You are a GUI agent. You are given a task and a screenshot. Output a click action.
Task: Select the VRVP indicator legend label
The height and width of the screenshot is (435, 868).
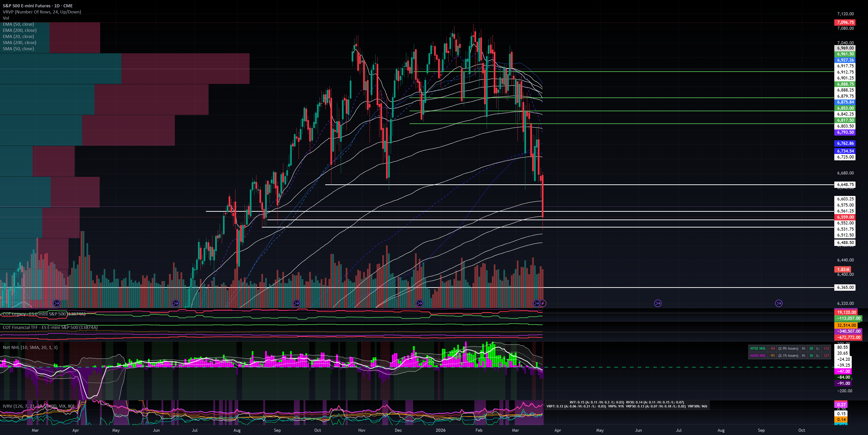[42, 12]
